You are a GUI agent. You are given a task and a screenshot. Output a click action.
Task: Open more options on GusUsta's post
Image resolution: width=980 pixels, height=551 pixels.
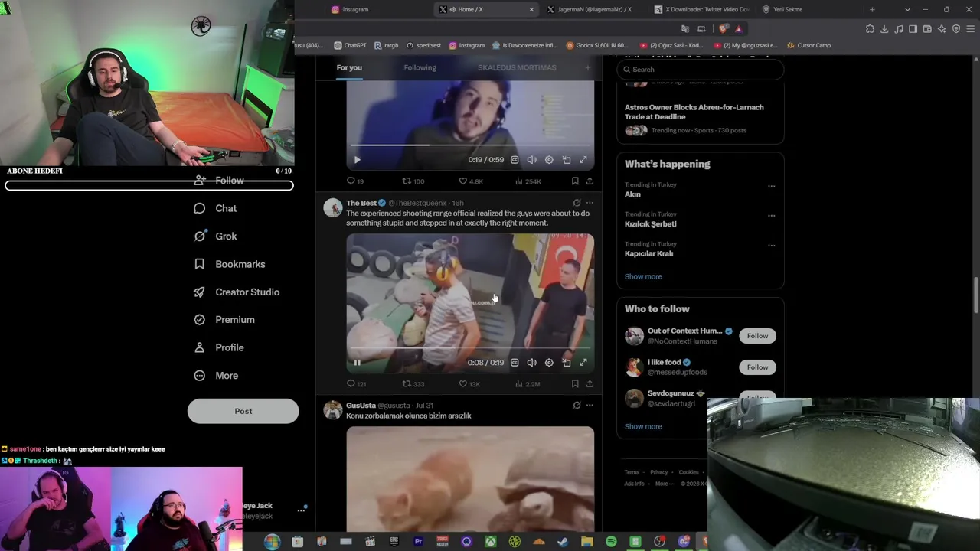click(590, 406)
